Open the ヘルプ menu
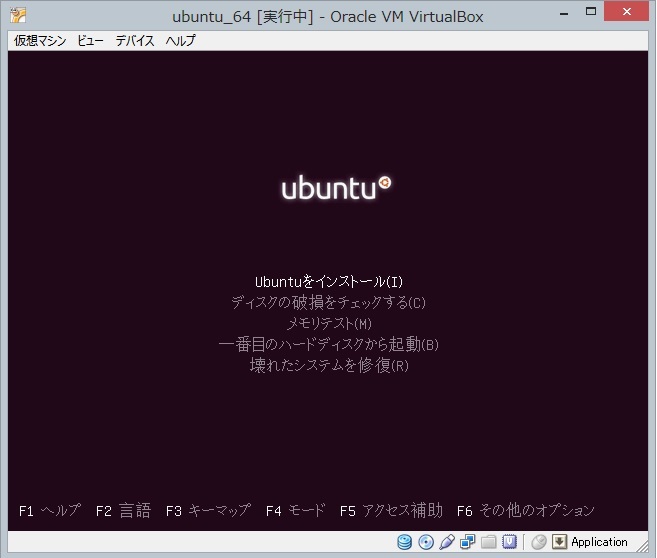 click(180, 41)
